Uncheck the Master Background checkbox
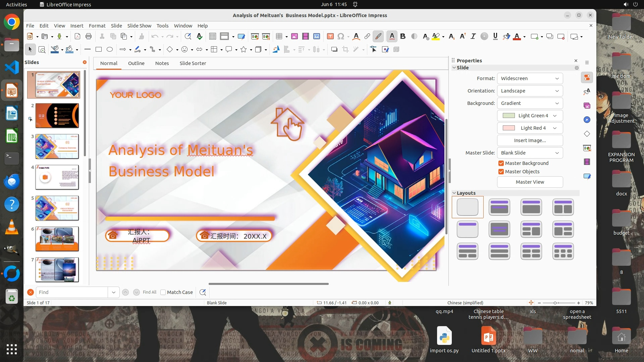This screenshot has width=644, height=362. pos(501,163)
